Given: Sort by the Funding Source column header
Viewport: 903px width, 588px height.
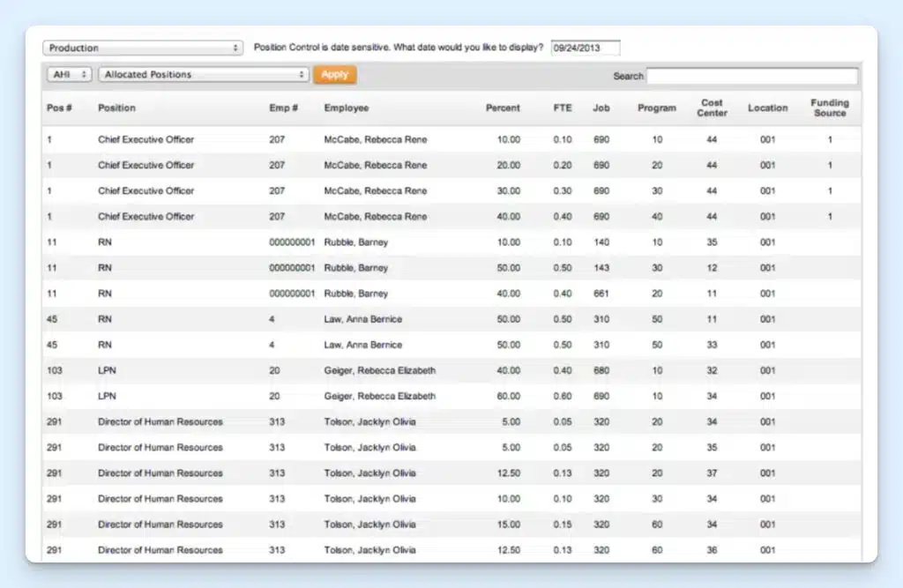Looking at the screenshot, I should coord(830,108).
